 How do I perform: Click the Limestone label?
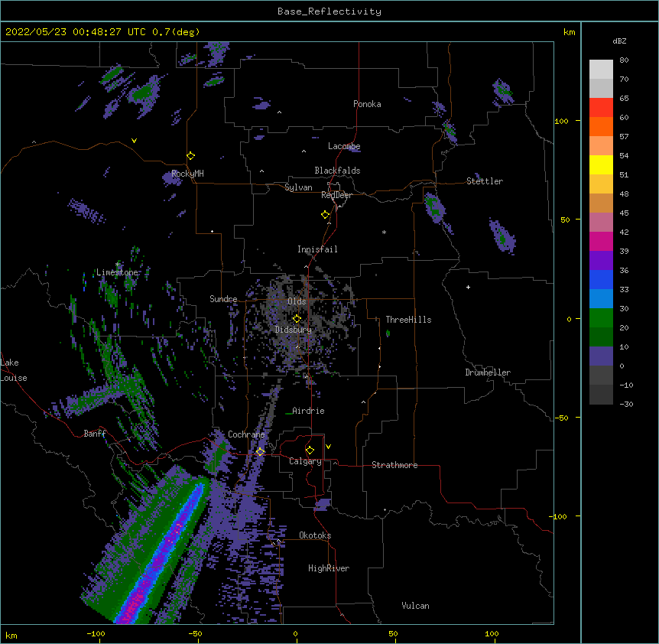click(117, 272)
